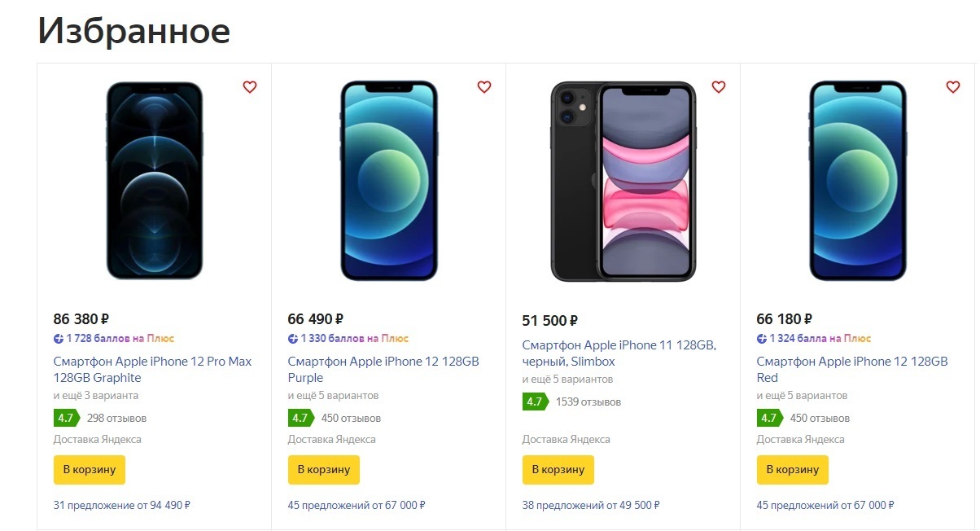Click Plus points icon for 1 324 балла

[x=762, y=339]
